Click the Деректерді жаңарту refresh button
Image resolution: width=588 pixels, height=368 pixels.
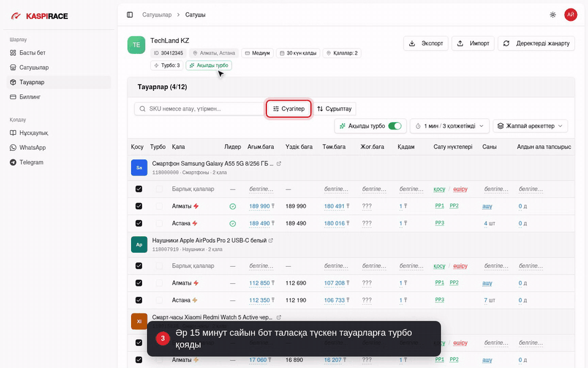point(537,43)
